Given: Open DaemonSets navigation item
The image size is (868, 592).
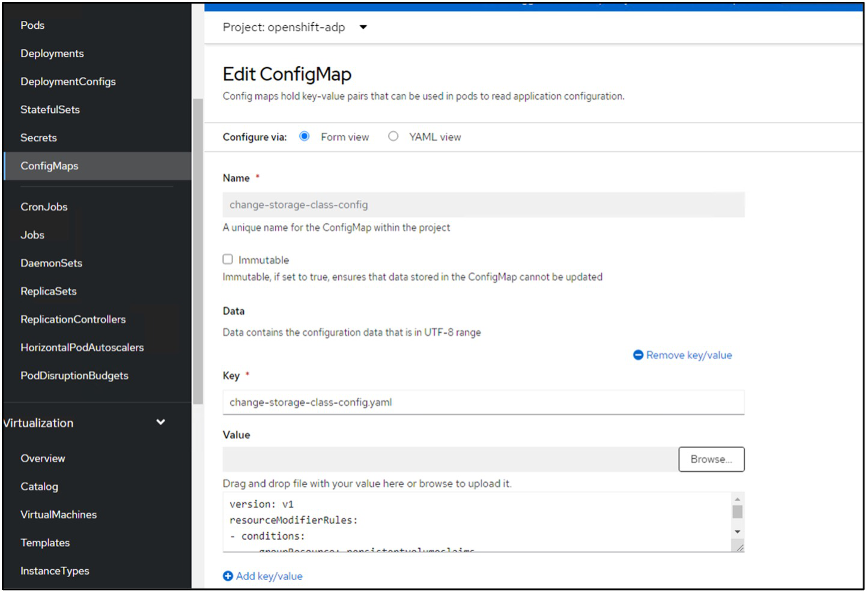Looking at the screenshot, I should [51, 263].
